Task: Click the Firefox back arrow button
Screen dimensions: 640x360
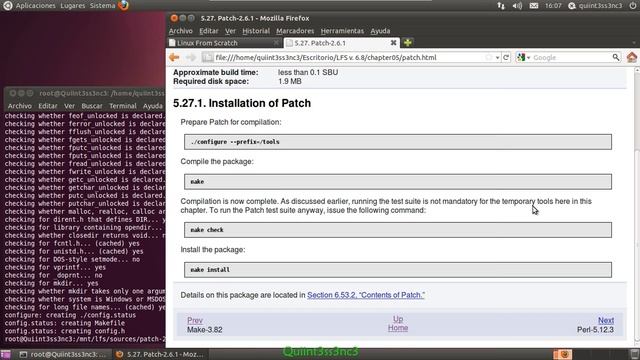Action: [x=175, y=58]
